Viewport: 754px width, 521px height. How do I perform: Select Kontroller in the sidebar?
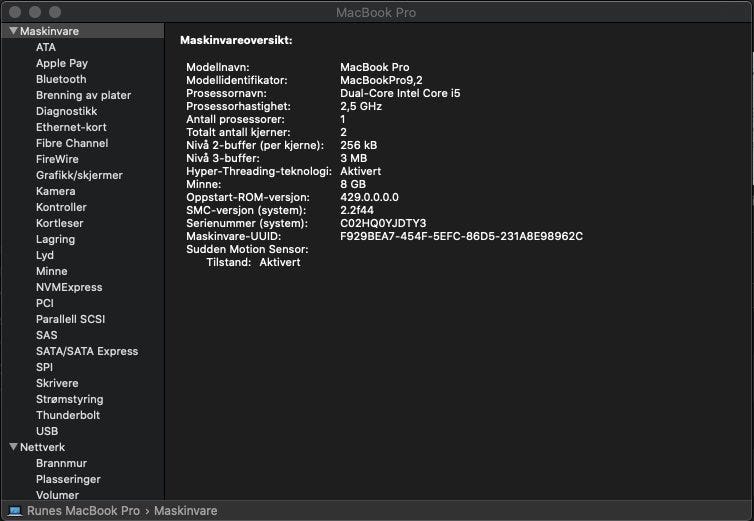tap(61, 207)
